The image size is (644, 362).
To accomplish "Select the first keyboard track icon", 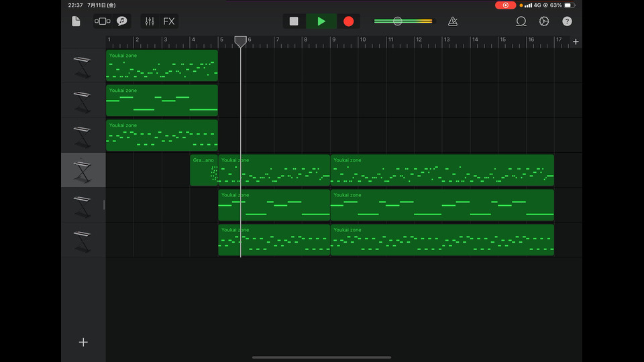I will point(83,66).
